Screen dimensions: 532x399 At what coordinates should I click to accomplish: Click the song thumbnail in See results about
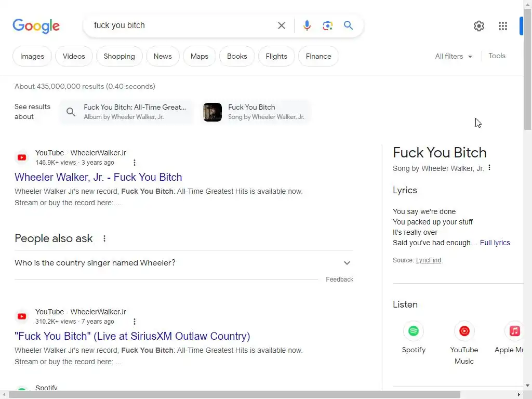pyautogui.click(x=212, y=112)
